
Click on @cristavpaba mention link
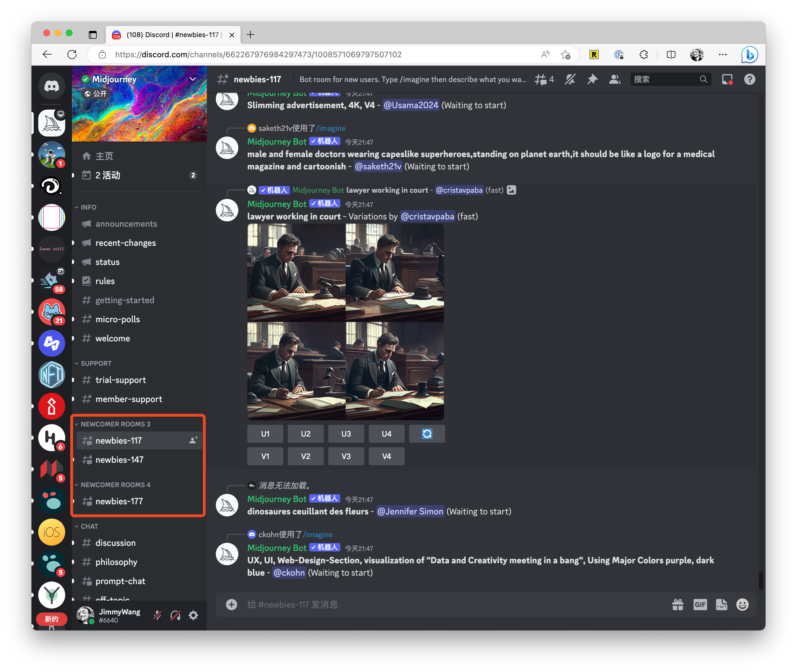pos(427,216)
